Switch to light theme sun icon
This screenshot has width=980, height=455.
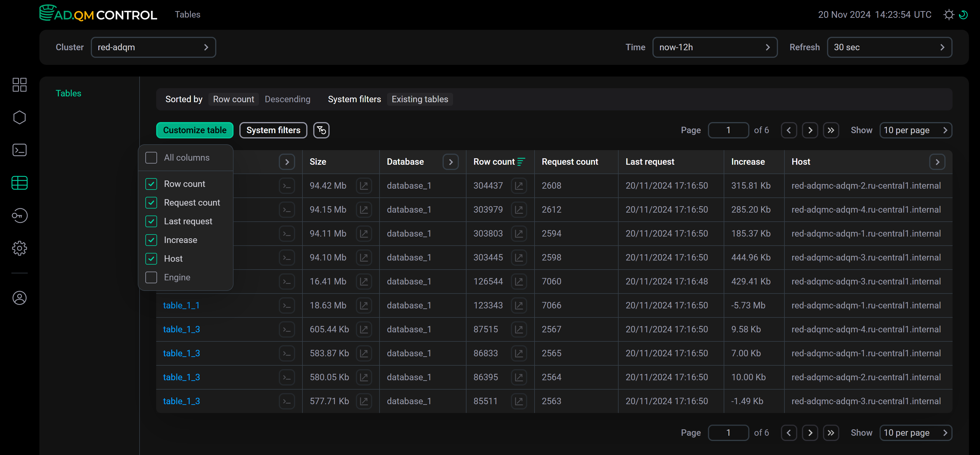click(x=949, y=15)
